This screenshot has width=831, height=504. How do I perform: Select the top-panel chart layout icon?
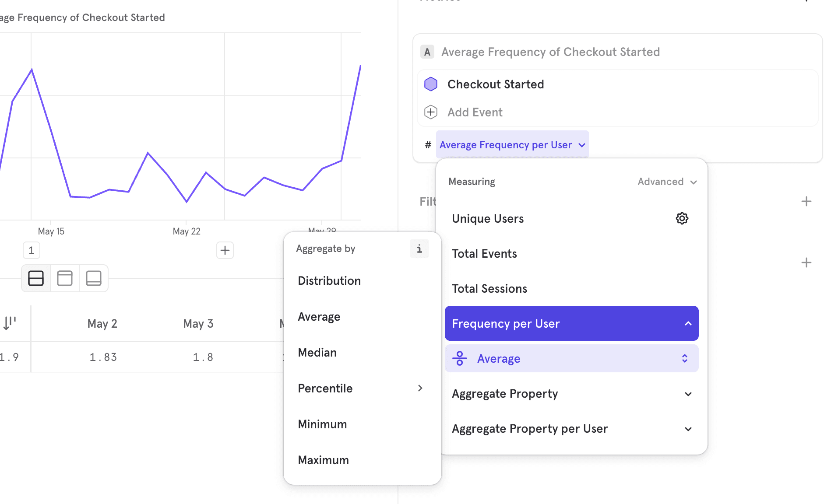click(64, 278)
